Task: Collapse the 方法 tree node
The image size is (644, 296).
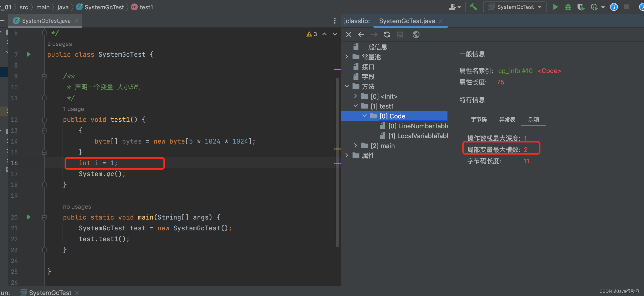Action: click(x=347, y=86)
